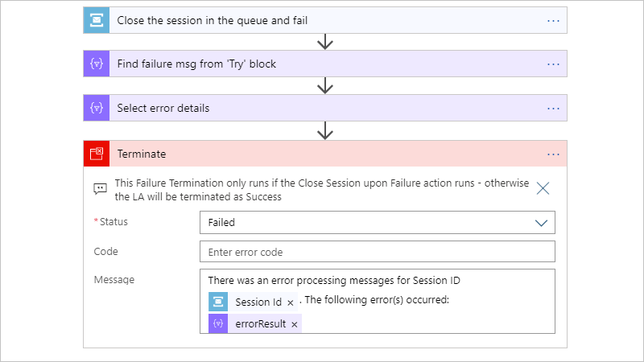Click the red Terminate action icon
The height and width of the screenshot is (362, 644).
97,154
